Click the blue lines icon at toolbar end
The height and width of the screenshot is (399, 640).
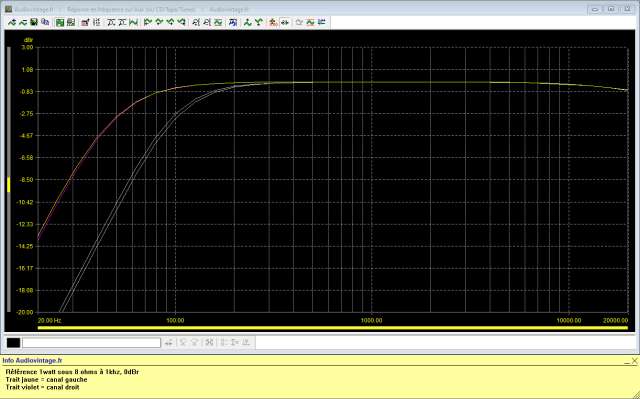point(322,22)
